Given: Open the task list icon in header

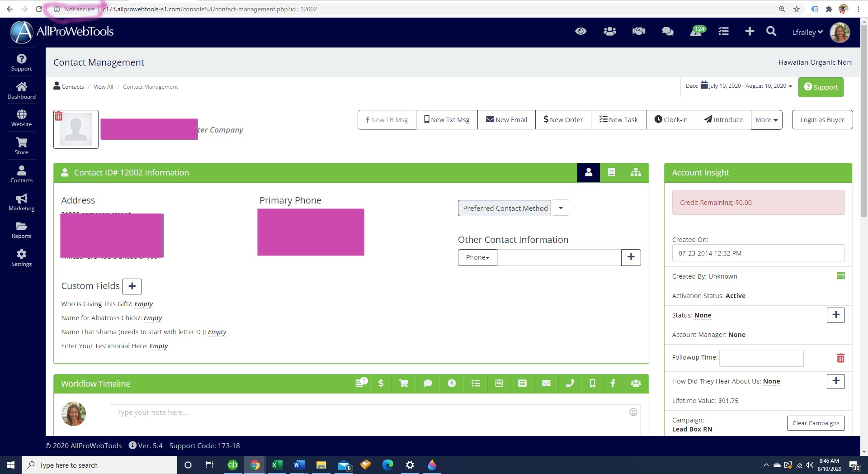Looking at the screenshot, I should [x=723, y=31].
